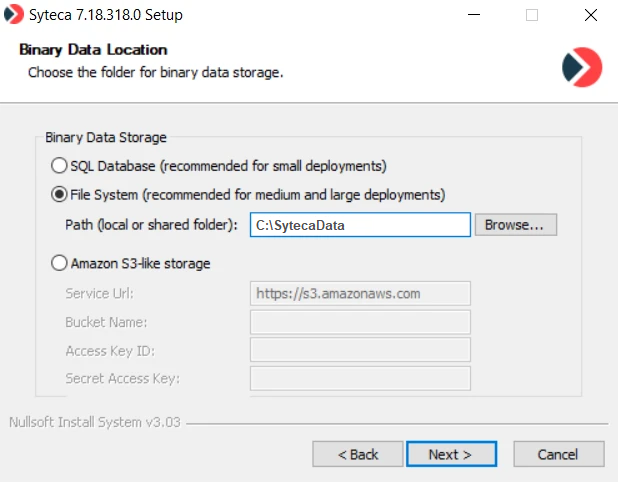Click the path field containing C:\SytecaData
The image size is (618, 482).
coord(360,225)
